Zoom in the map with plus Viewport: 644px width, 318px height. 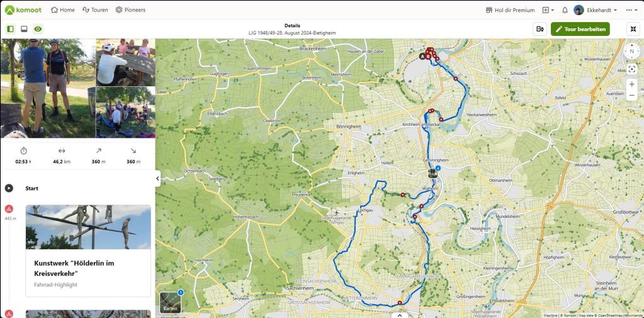(631, 84)
